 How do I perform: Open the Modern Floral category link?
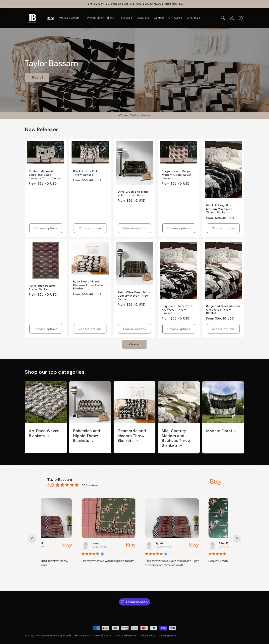coord(221,431)
